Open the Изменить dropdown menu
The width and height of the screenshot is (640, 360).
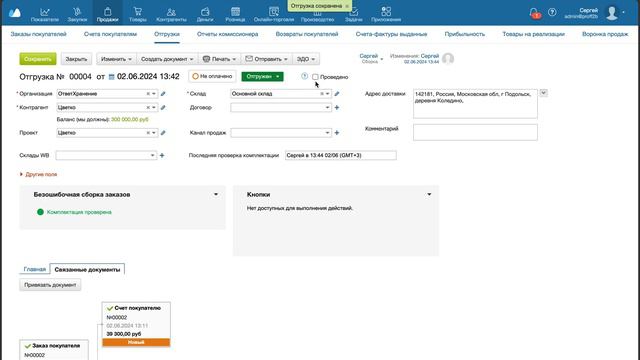point(116,59)
